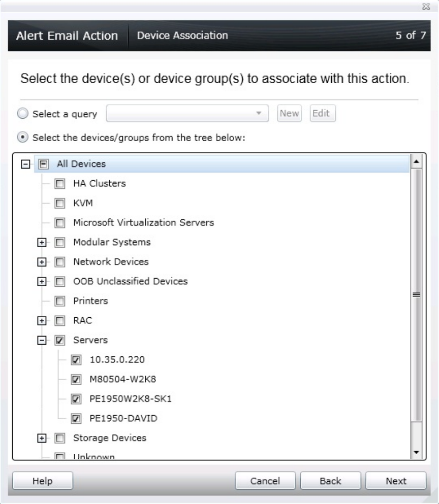Check the Printers checkbox
The width and height of the screenshot is (439, 504).
(59, 301)
